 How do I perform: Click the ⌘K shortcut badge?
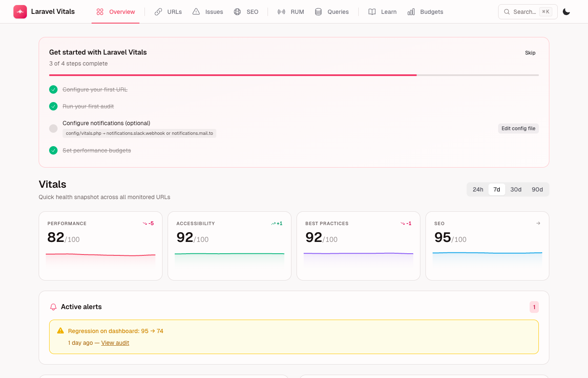(x=546, y=12)
